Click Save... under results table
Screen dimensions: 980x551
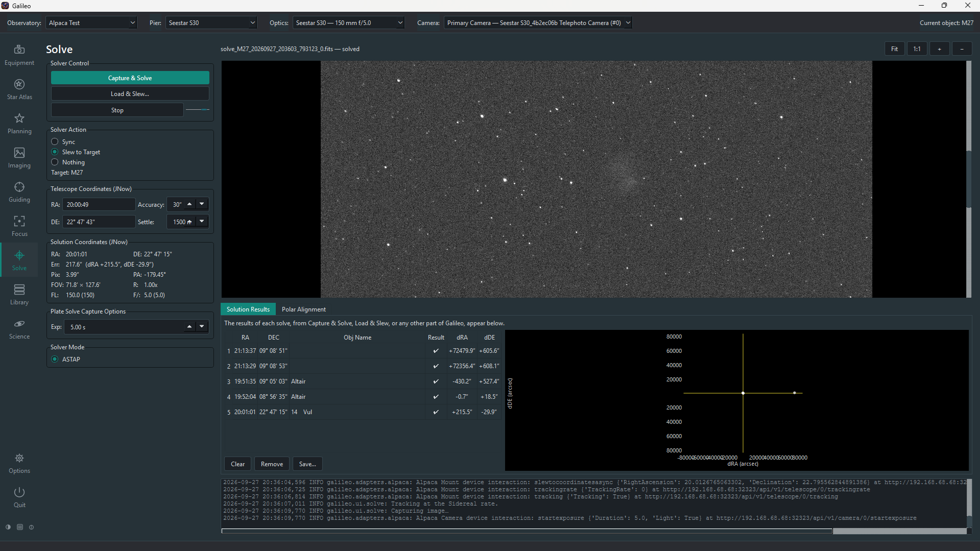[307, 464]
